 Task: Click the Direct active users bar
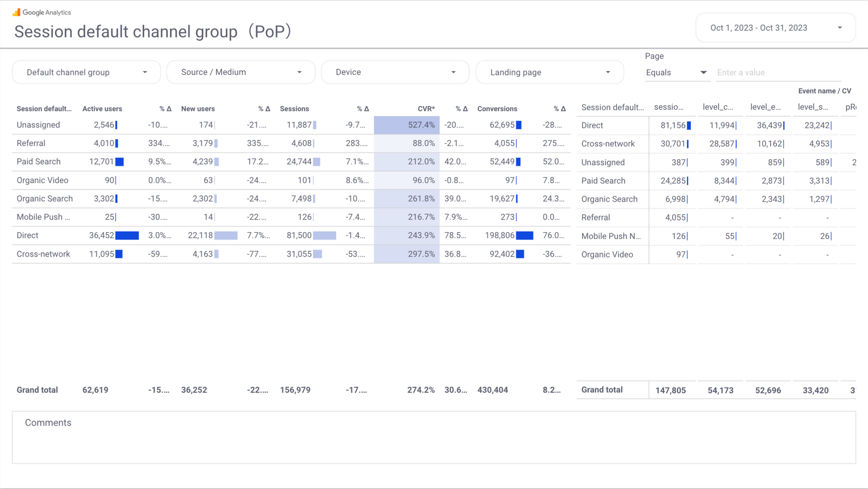click(127, 235)
